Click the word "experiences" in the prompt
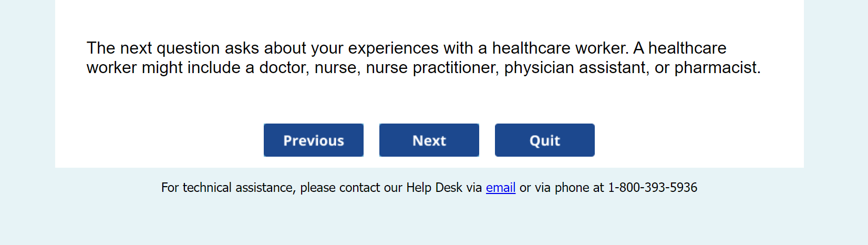The image size is (868, 245). [x=393, y=48]
